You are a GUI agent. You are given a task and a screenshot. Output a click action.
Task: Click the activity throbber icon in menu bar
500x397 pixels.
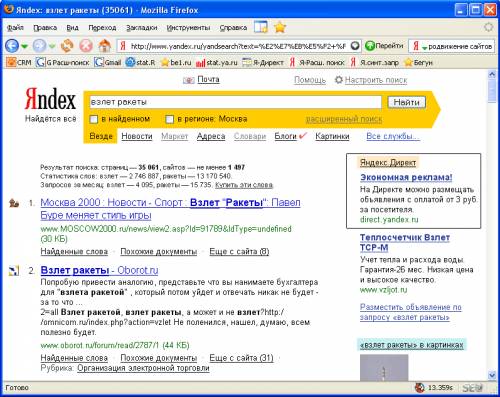point(488,27)
